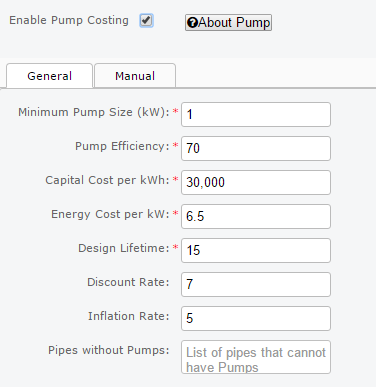Screen dimensions: 376x387
Task: Click into the Pump Efficiency field showing 70
Action: (256, 148)
